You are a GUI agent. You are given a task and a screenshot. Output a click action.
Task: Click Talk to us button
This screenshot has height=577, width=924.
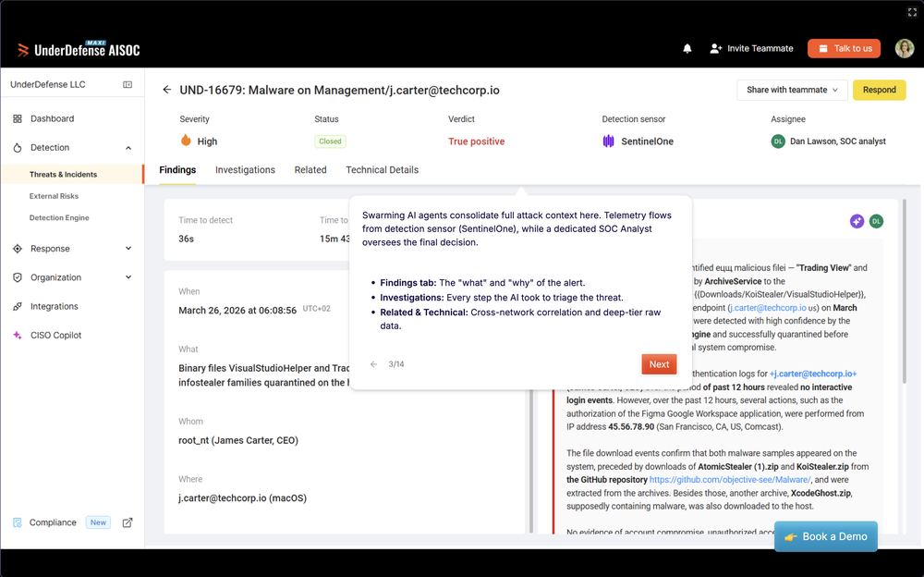pos(844,48)
